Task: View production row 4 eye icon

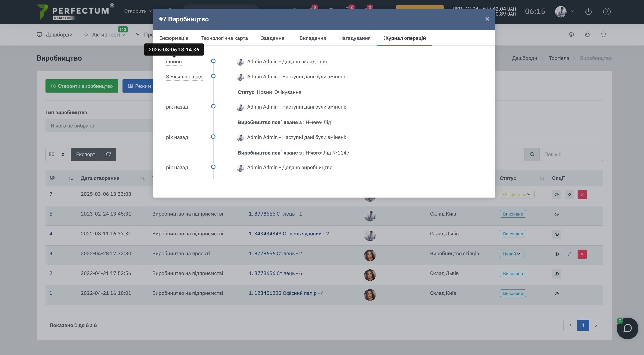Action: 556,234
